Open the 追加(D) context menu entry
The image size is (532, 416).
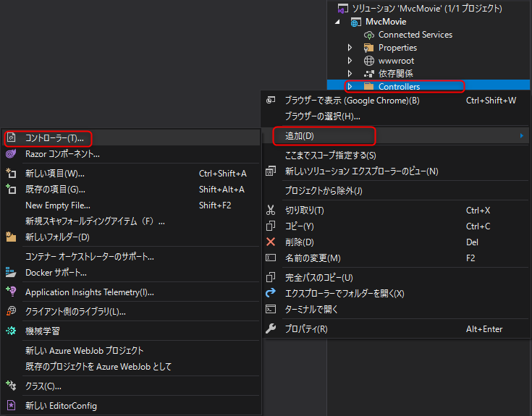point(396,135)
